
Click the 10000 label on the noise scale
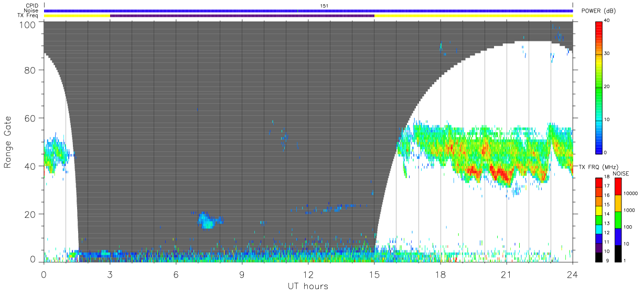[x=630, y=193]
